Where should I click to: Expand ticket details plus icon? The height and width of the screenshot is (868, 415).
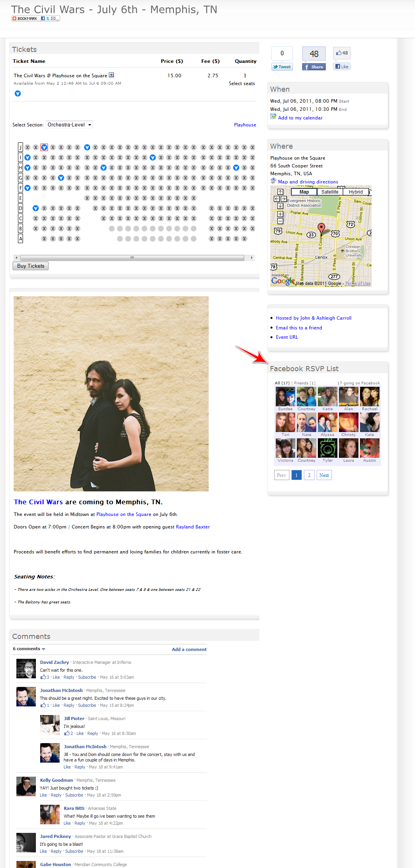click(112, 75)
